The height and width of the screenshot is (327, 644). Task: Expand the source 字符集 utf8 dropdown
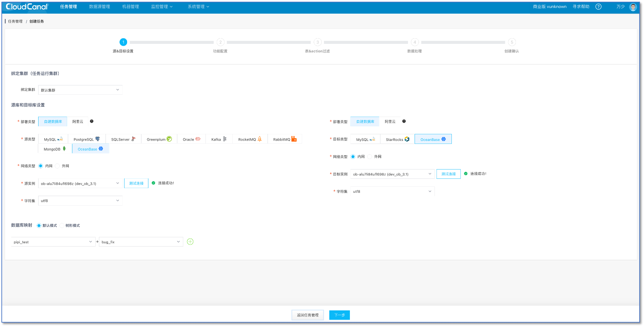(80, 201)
